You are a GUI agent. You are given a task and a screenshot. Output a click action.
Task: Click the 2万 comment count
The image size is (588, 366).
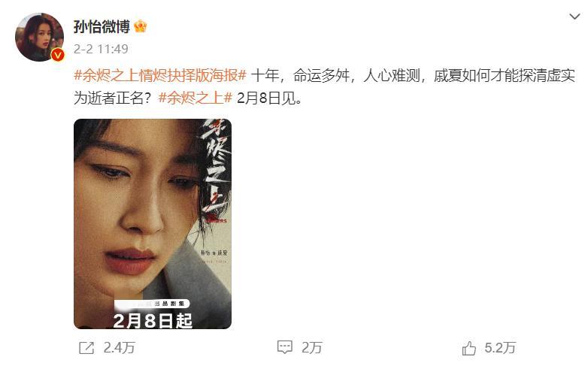(312, 348)
